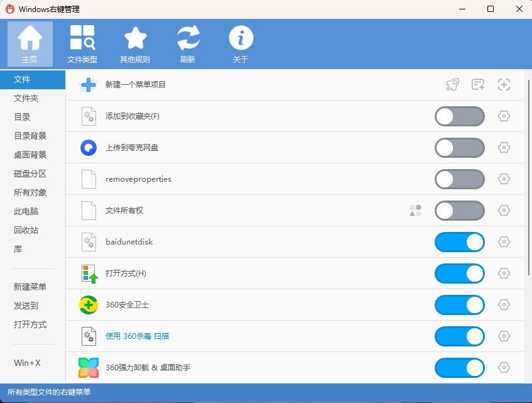Enable the 添加到收藏夹(F) toggle
This screenshot has height=403, width=532.
[460, 116]
